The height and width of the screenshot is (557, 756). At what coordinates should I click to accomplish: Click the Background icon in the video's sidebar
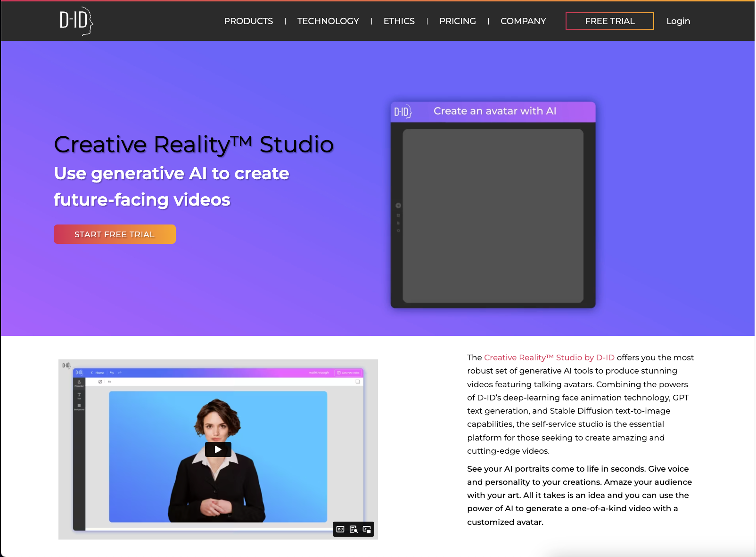79,407
